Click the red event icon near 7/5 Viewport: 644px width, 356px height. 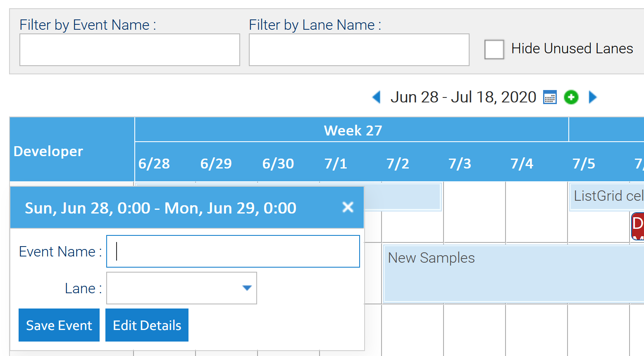pyautogui.click(x=637, y=226)
